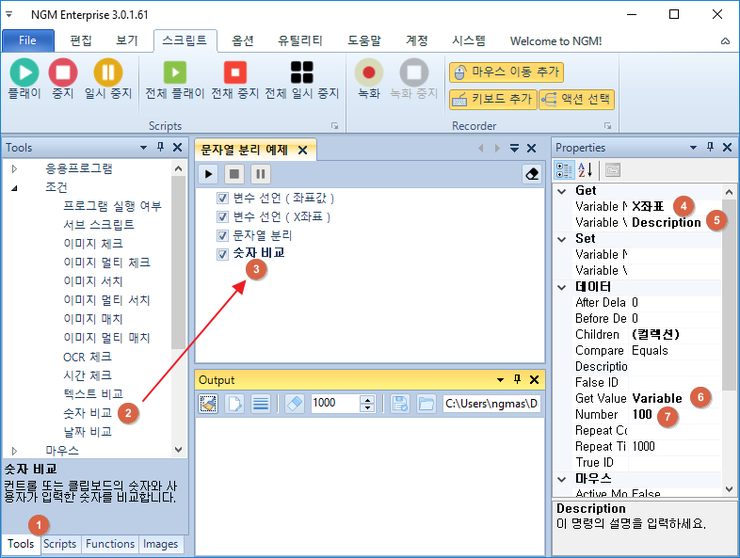This screenshot has width=740, height=558.
Task: Open the Scripts bottom tab
Action: (x=60, y=544)
